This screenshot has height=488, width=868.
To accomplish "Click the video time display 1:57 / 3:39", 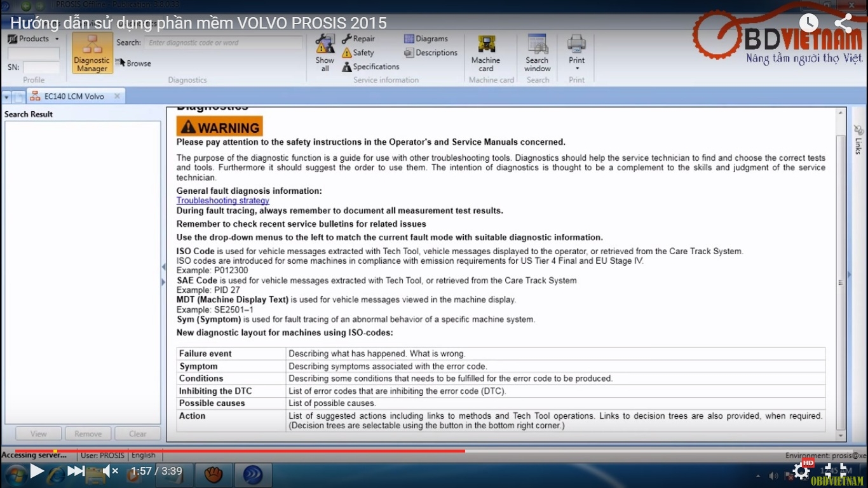I will coord(156,471).
